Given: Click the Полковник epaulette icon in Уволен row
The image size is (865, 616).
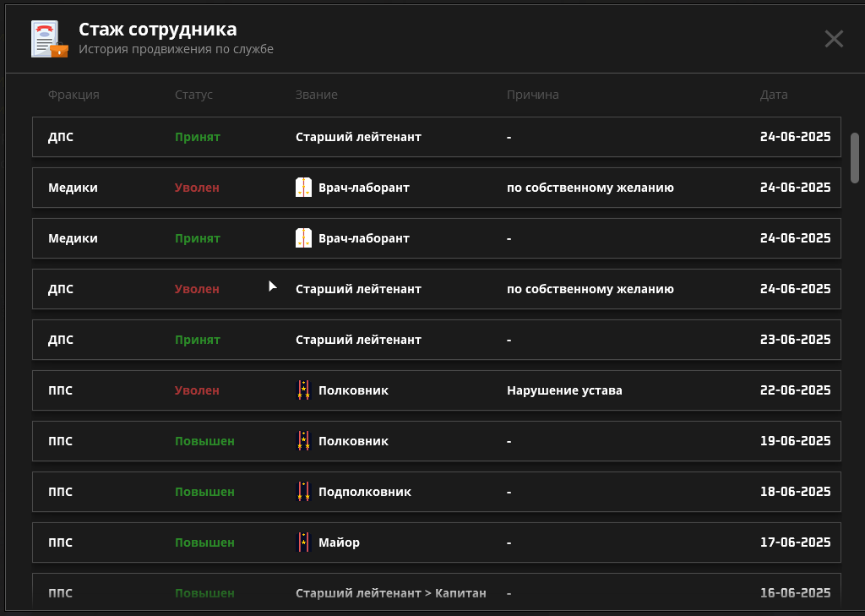Looking at the screenshot, I should [x=303, y=390].
